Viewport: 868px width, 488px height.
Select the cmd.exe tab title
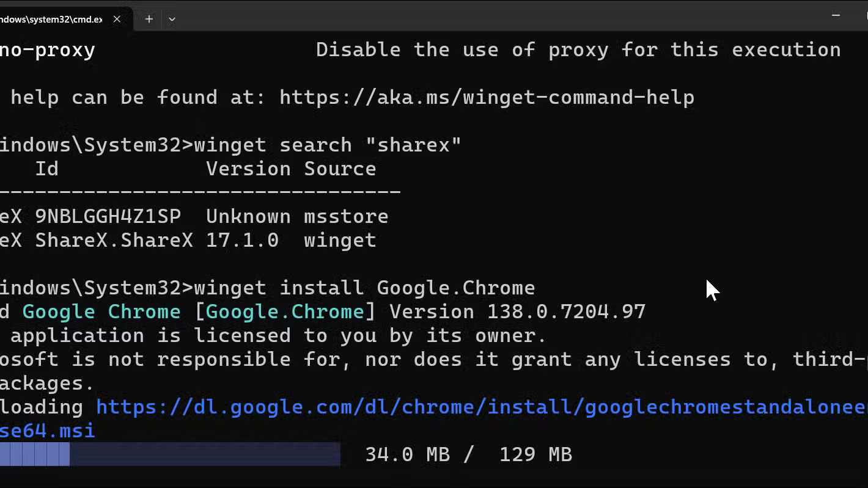(51, 19)
